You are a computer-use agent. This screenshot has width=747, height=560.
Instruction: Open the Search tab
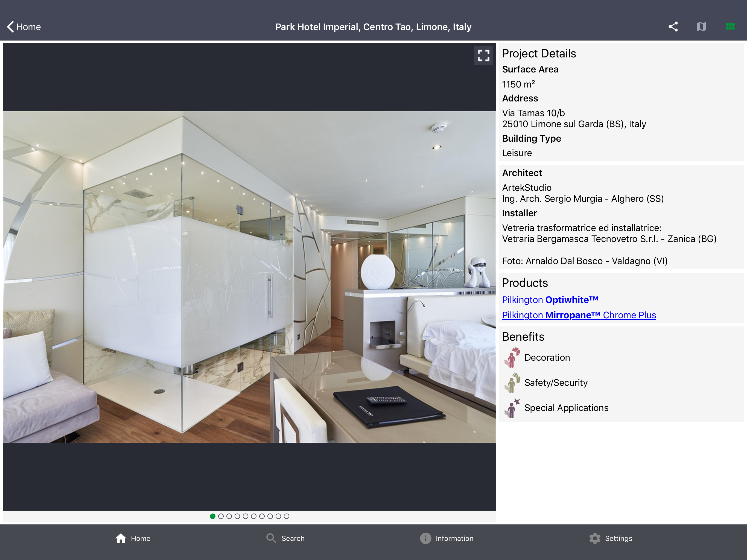(x=285, y=538)
